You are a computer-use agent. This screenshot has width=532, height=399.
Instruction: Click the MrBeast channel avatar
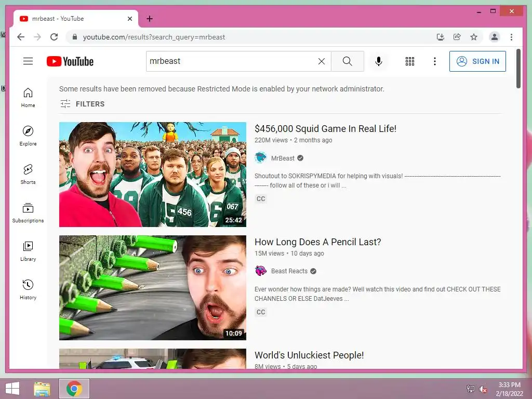coord(261,158)
